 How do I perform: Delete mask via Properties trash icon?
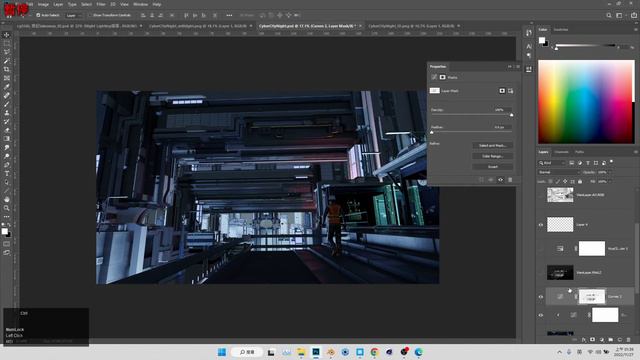pyautogui.click(x=510, y=180)
